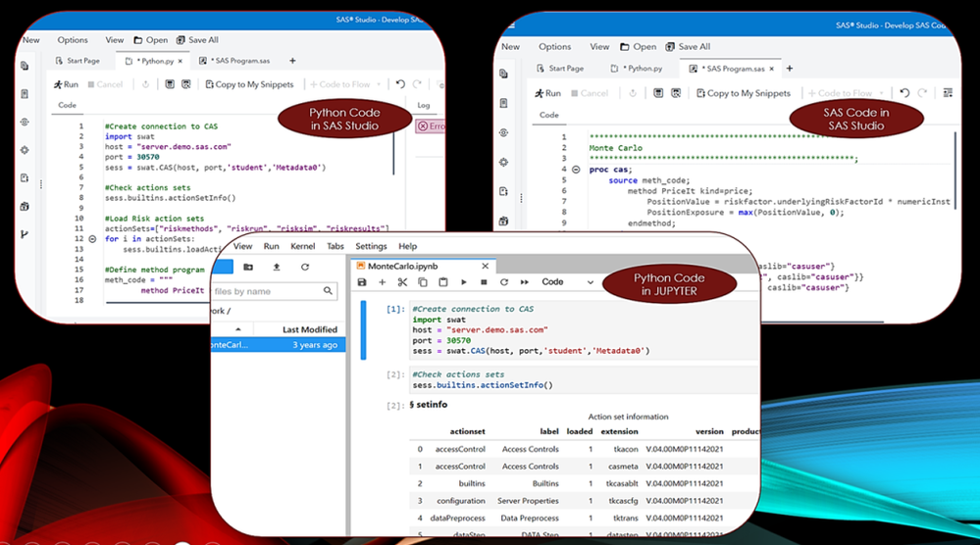The width and height of the screenshot is (980, 545).
Task: Add a new tab in left SAS Studio window
Action: pos(292,61)
